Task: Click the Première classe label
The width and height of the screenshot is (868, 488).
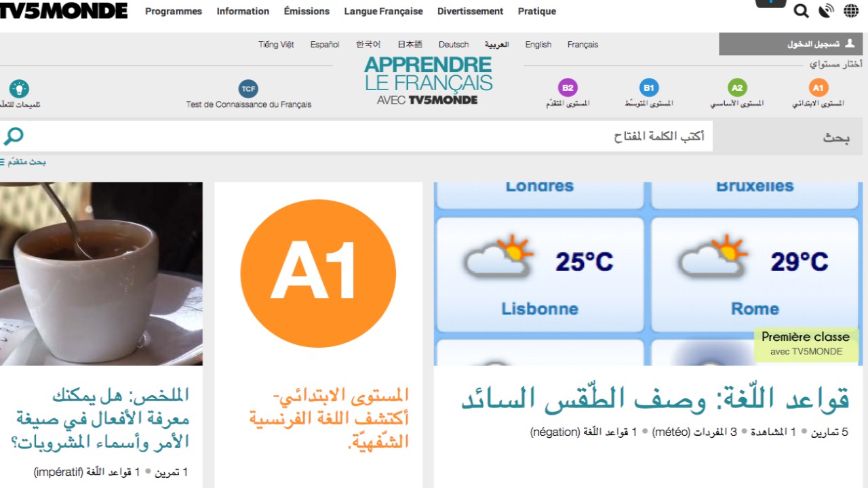Action: tap(806, 343)
